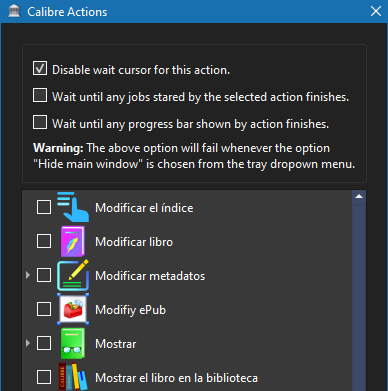Screen dimensions: 388x391
Task: Tick the Modifiy ePub checkbox
Action: point(44,309)
